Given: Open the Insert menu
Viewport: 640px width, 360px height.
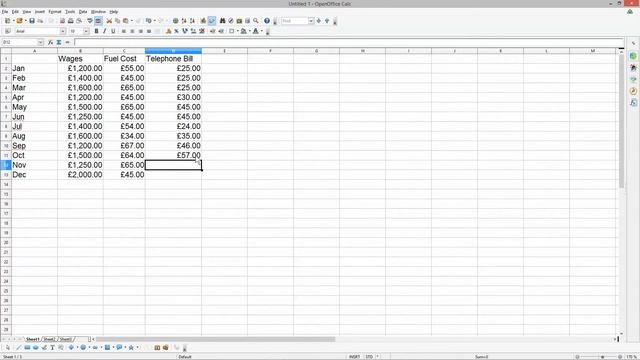Looking at the screenshot, I should (x=40, y=12).
